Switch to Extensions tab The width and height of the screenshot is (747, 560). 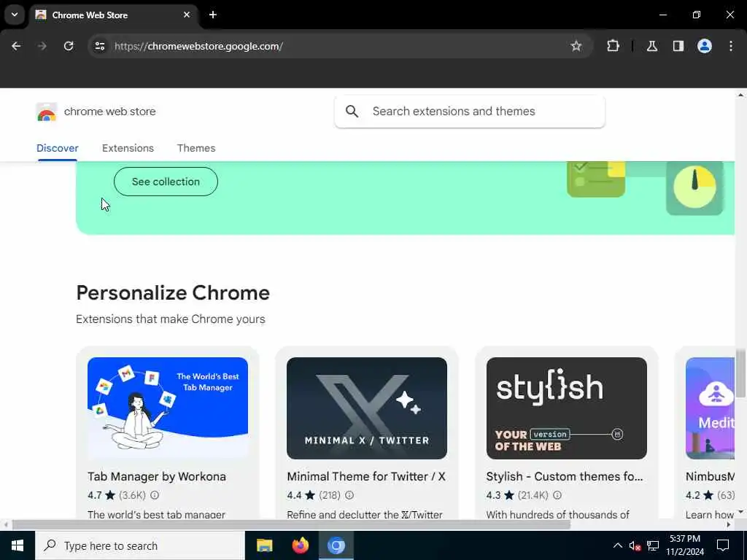click(128, 148)
